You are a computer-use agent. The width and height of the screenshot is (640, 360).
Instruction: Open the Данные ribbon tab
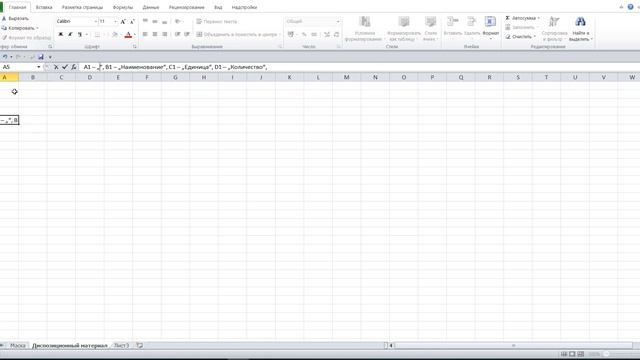point(151,7)
